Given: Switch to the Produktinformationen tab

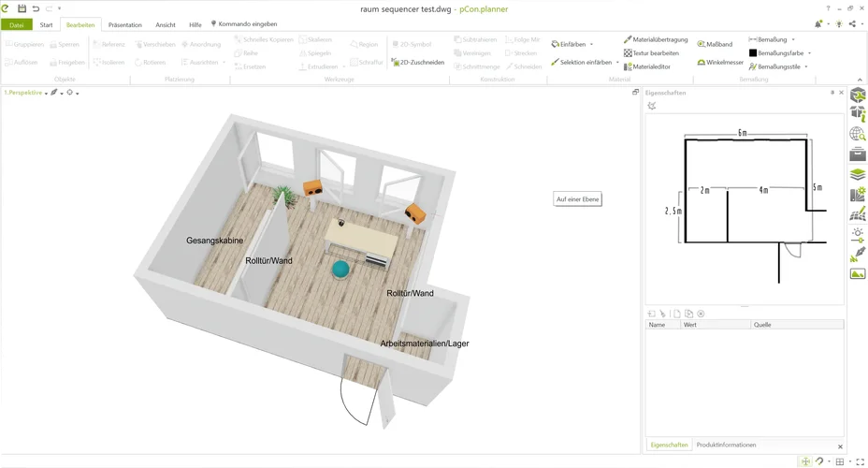Looking at the screenshot, I should point(727,445).
